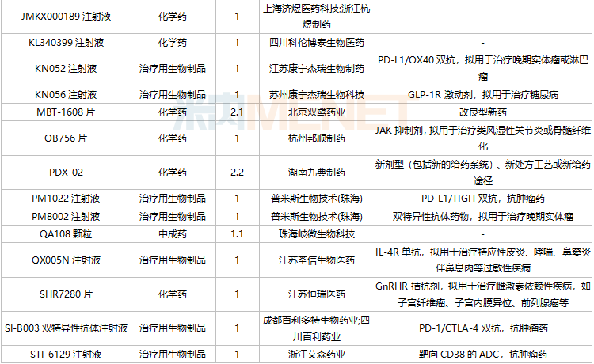Select 化学药 in the JMKX000189 row
This screenshot has width=594, height=364.
point(173,17)
